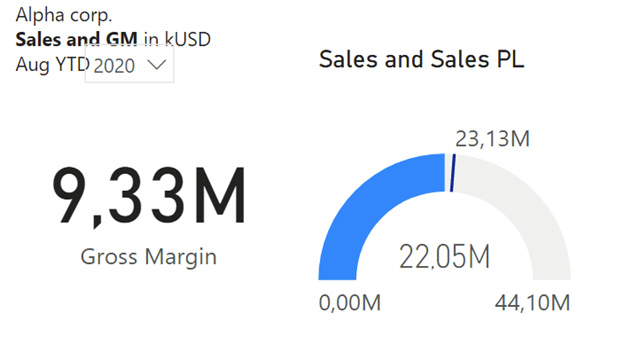Click the chevron arrow next to 2020
Image resolution: width=624 pixels, height=360 pixels.
[x=156, y=65]
